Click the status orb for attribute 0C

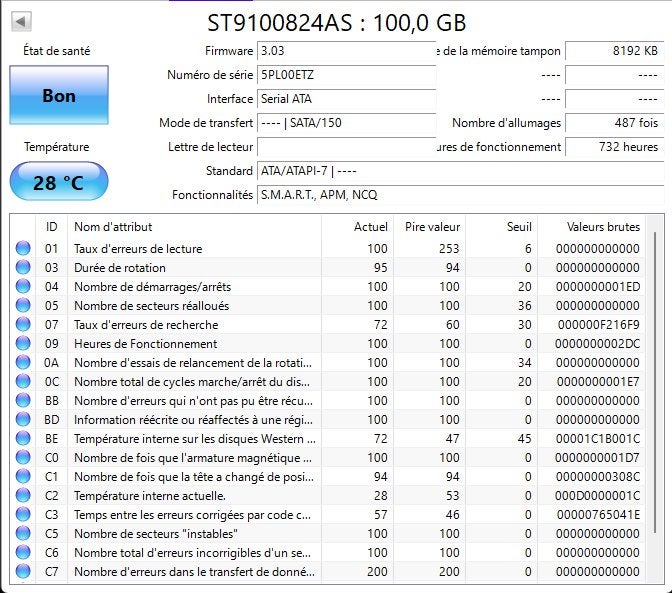pos(23,381)
